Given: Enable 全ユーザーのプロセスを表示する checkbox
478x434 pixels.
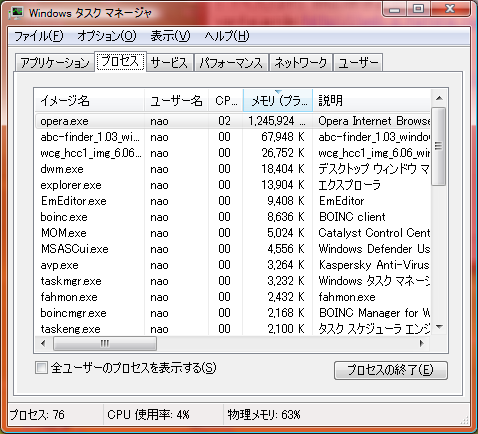Looking at the screenshot, I should 41,368.
